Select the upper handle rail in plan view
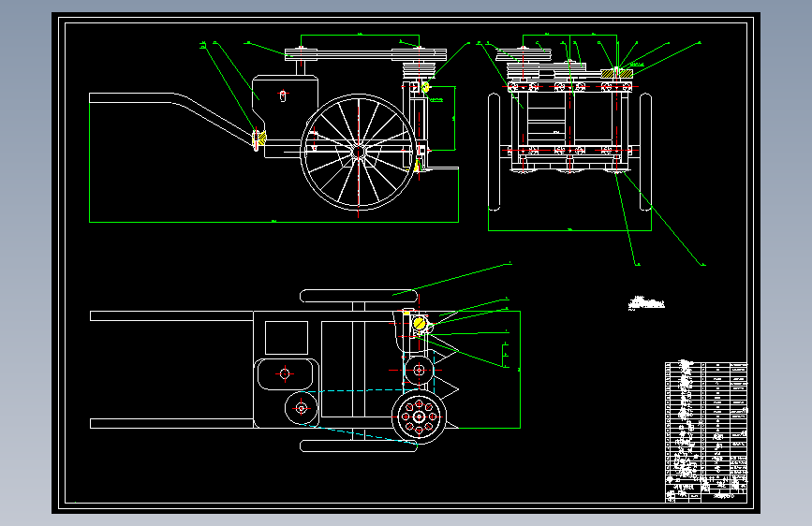Screen dimensions: 812x526 [x=171, y=315]
